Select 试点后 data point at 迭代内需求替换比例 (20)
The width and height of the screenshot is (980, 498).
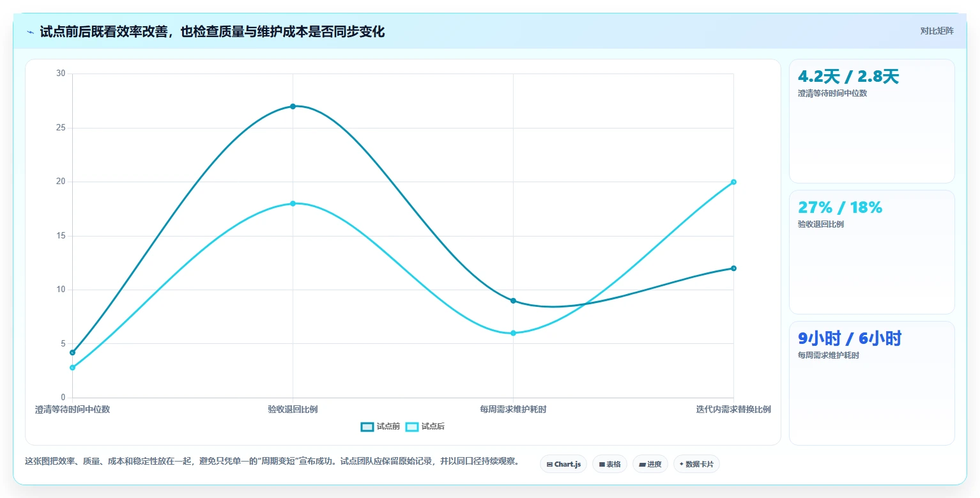[x=733, y=182]
